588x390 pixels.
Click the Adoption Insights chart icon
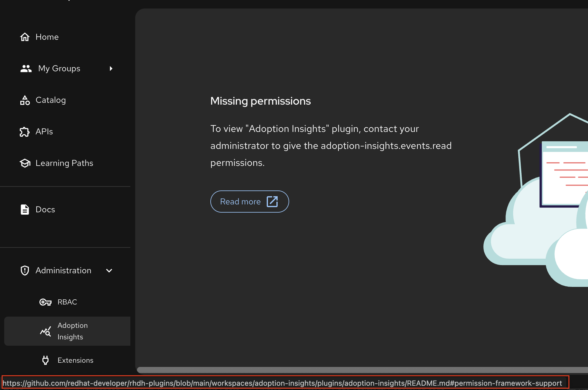coord(45,331)
